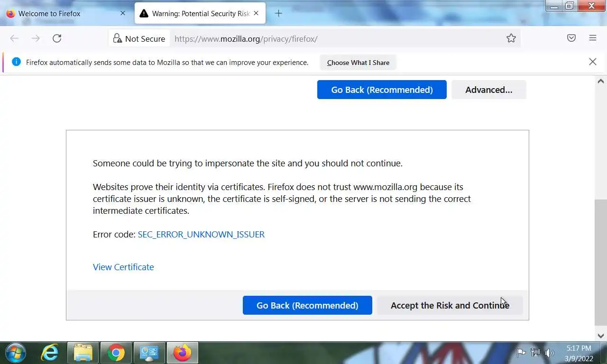
Task: Click Accept the Risk and Continue
Action: [450, 305]
